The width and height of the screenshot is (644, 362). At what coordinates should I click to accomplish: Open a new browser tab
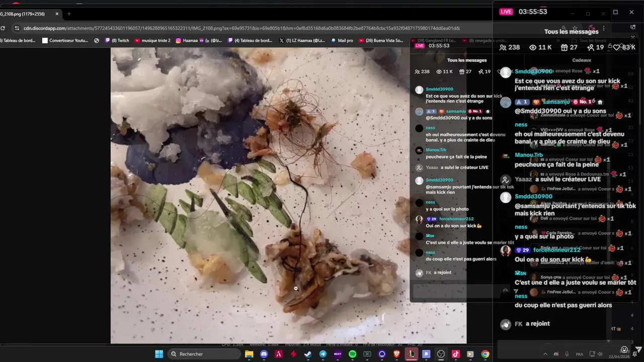coord(69,14)
